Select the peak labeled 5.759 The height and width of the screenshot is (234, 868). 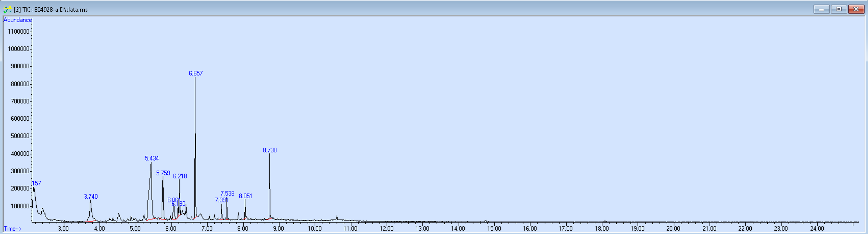pos(163,173)
